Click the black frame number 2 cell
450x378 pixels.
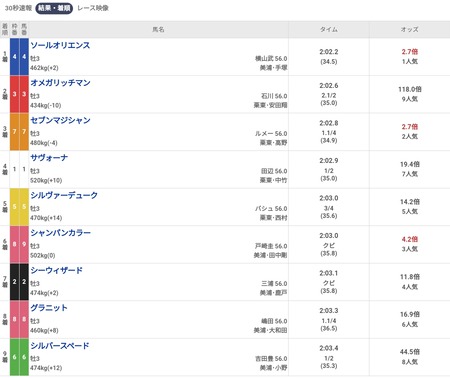tap(14, 282)
